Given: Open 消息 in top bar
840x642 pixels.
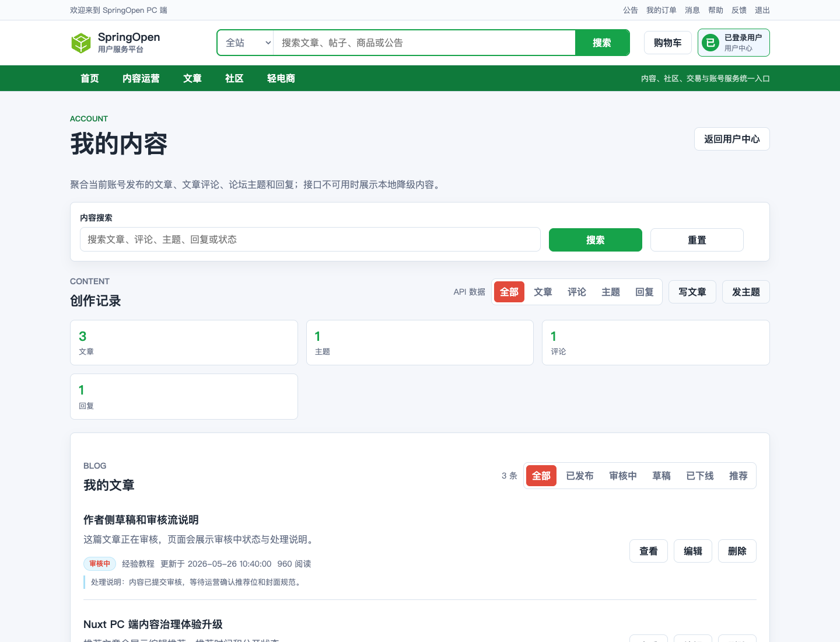Looking at the screenshot, I should click(x=692, y=10).
